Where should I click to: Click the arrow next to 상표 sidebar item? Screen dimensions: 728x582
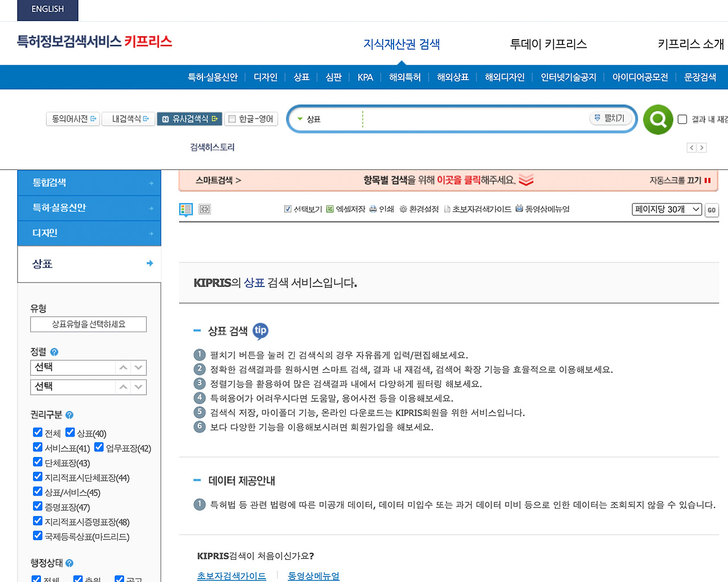150,263
